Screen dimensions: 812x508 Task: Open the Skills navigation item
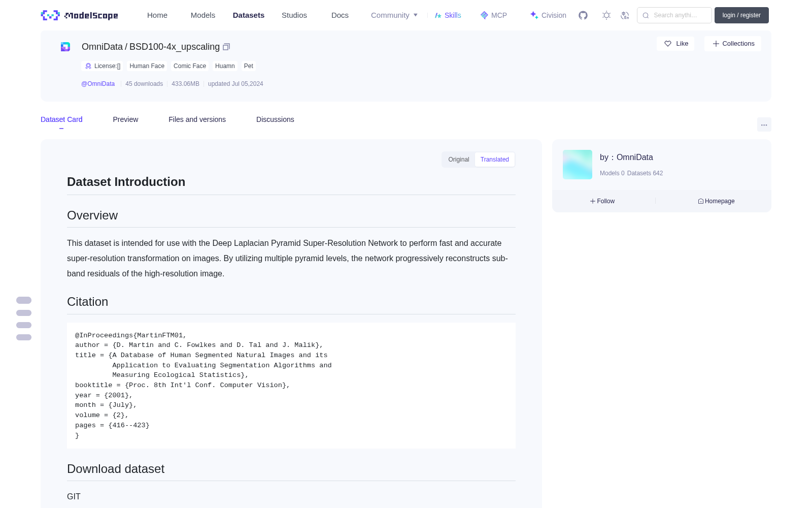[x=448, y=15]
